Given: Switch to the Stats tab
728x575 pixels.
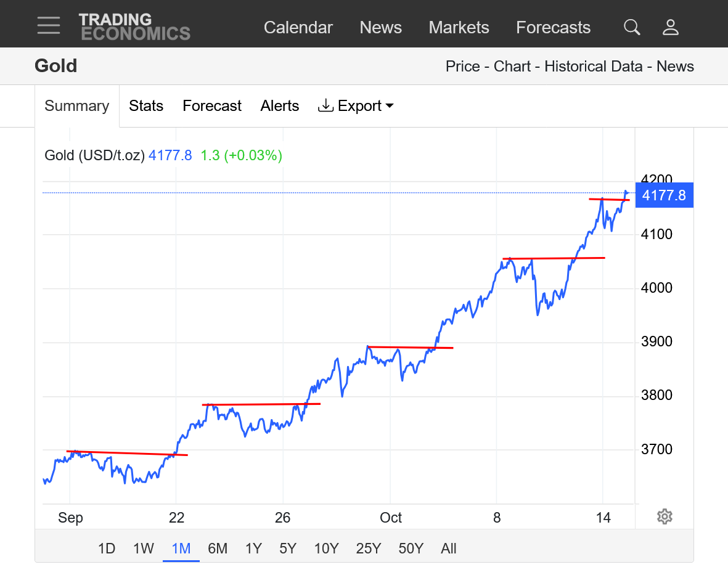Looking at the screenshot, I should (x=146, y=106).
